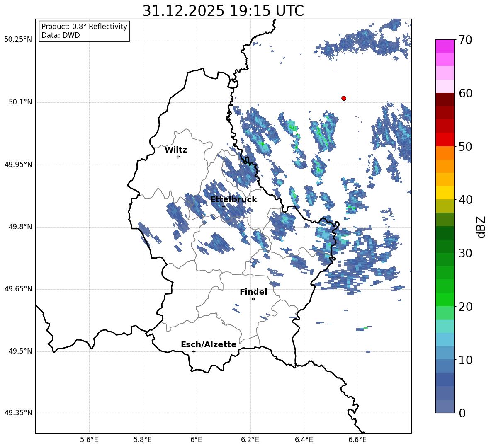Click the 40 colorbar tick value

tap(465, 200)
